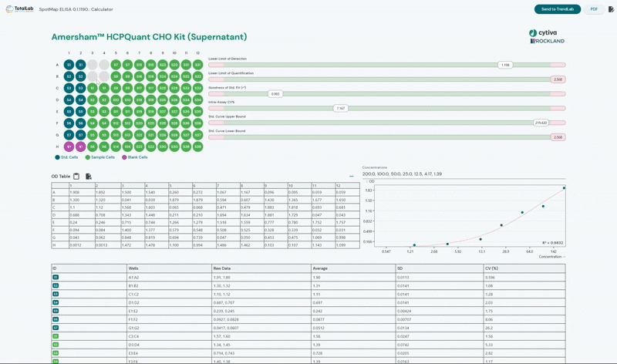
Task: Click the Lower Limit of Detection slider handle
Action: coord(505,65)
